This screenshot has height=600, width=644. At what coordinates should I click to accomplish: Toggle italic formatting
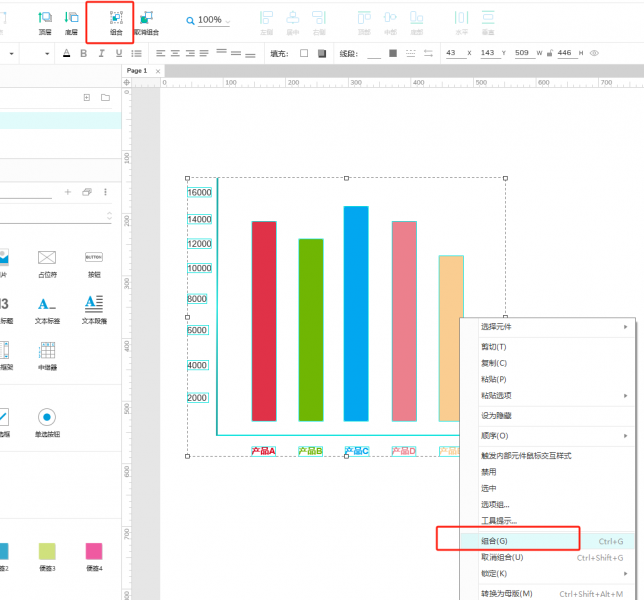pos(101,53)
